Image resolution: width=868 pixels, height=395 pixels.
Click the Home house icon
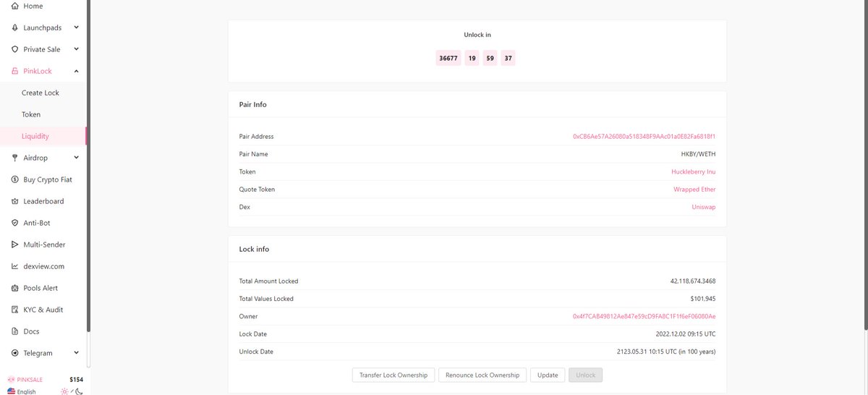click(x=15, y=6)
